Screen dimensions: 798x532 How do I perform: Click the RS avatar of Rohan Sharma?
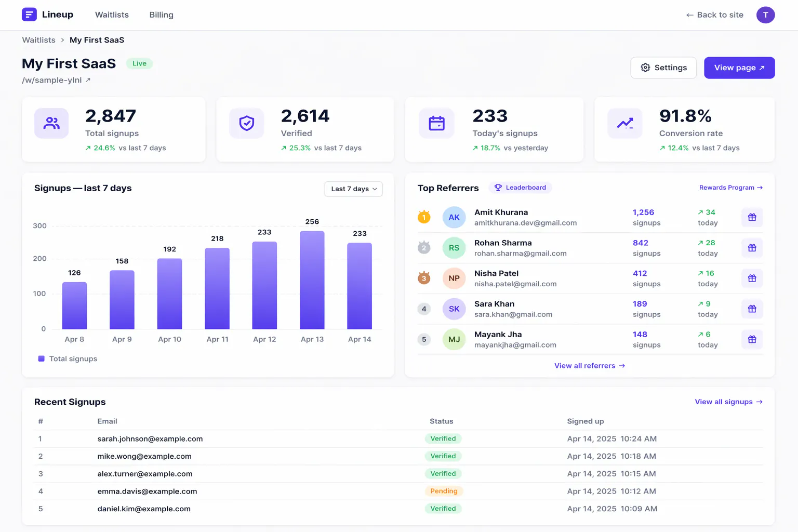[454, 248]
